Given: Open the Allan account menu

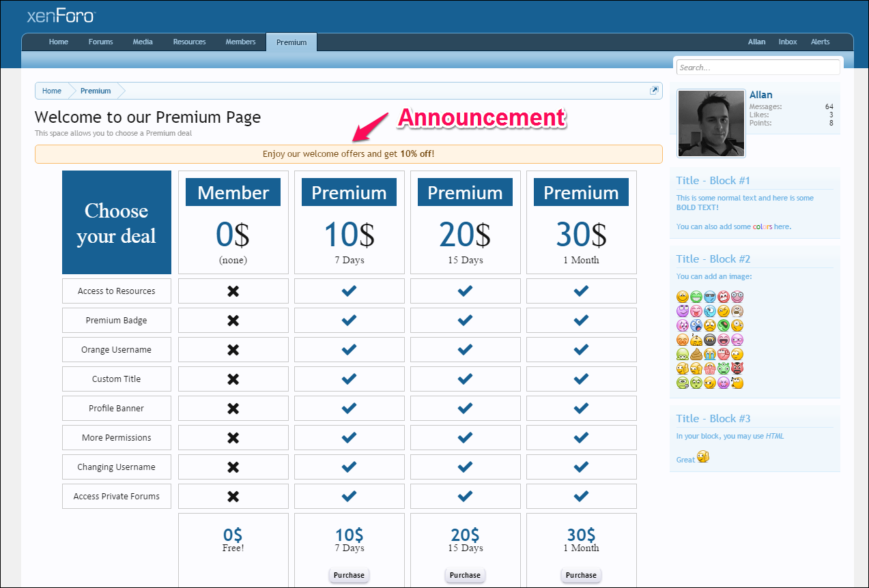Looking at the screenshot, I should pyautogui.click(x=756, y=42).
